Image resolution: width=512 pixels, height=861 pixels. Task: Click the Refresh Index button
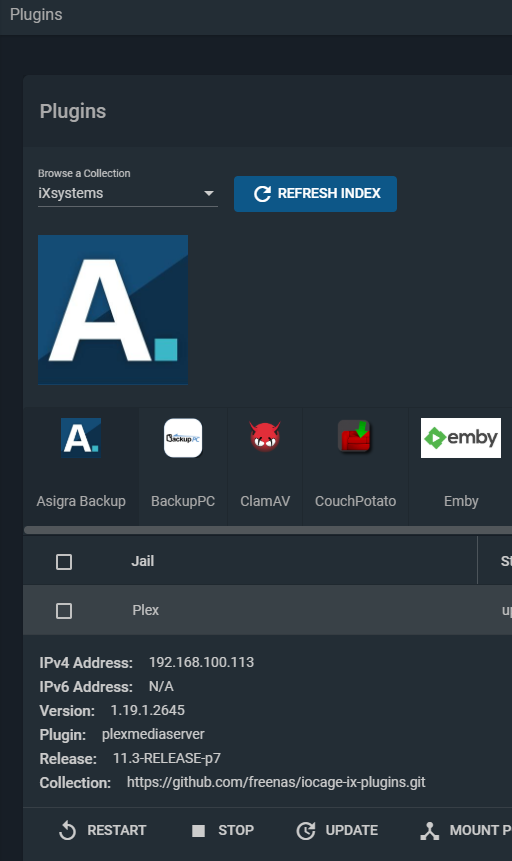(315, 194)
